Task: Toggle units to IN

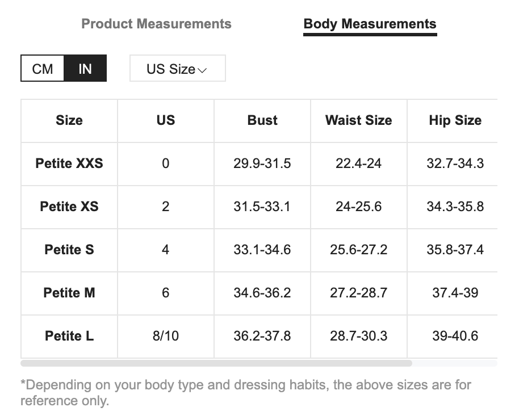Action: (85, 69)
